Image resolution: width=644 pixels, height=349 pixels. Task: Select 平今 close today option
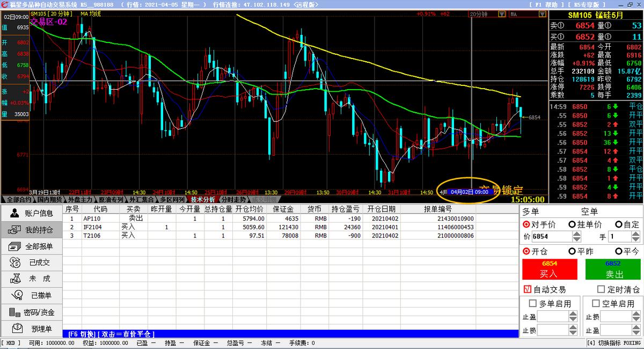(627, 251)
